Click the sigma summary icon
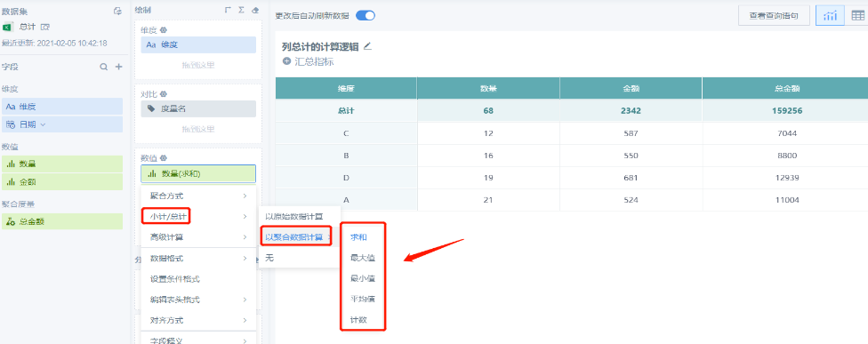Screen dimensions: 868x344 (241, 10)
